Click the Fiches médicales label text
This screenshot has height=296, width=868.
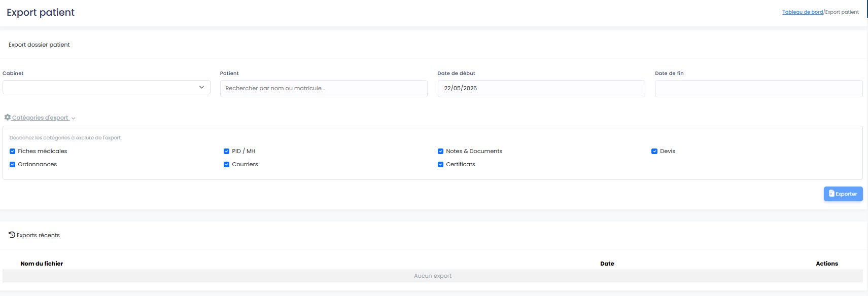(x=43, y=151)
